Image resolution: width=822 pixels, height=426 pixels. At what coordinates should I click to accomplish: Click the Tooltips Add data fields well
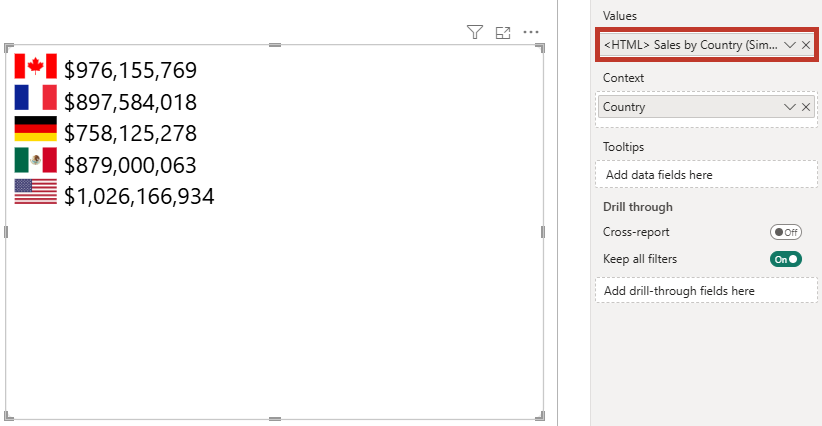coord(706,174)
